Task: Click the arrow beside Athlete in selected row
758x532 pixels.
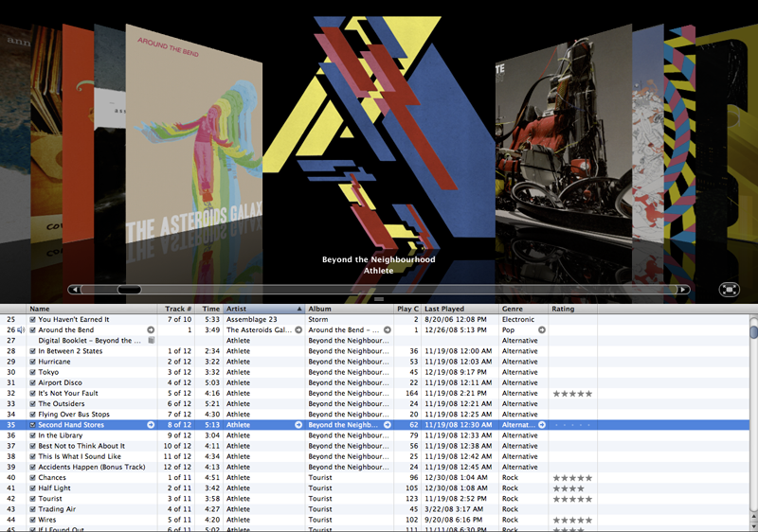Action: (298, 425)
